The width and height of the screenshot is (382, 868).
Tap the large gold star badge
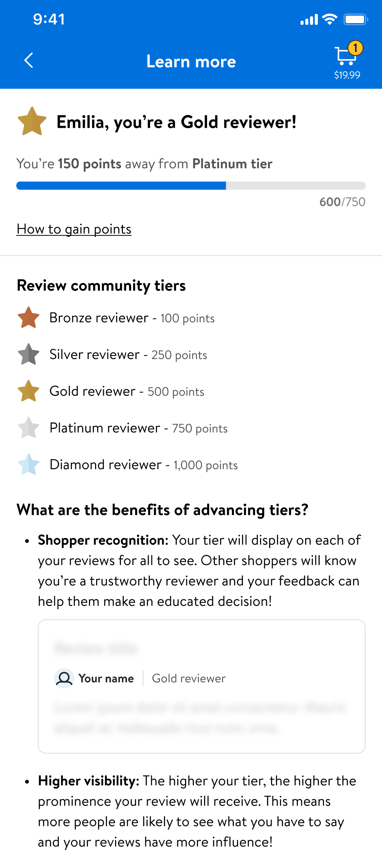(x=32, y=121)
